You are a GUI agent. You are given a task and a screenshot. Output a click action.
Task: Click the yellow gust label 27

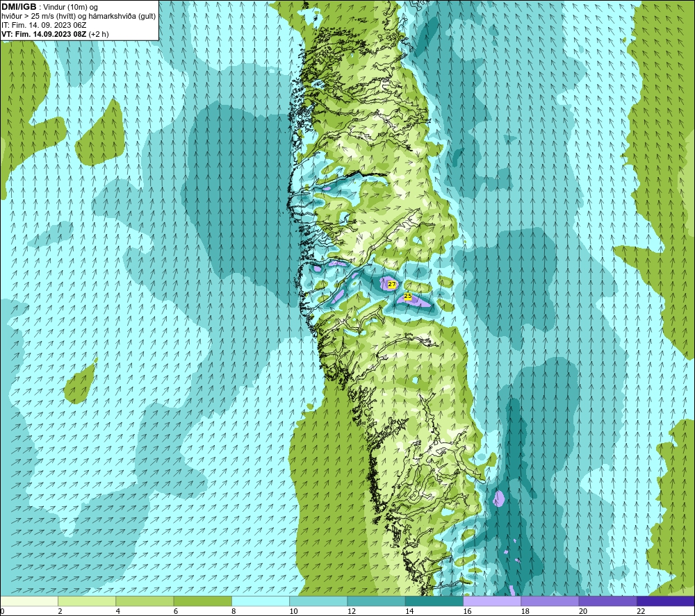392,284
